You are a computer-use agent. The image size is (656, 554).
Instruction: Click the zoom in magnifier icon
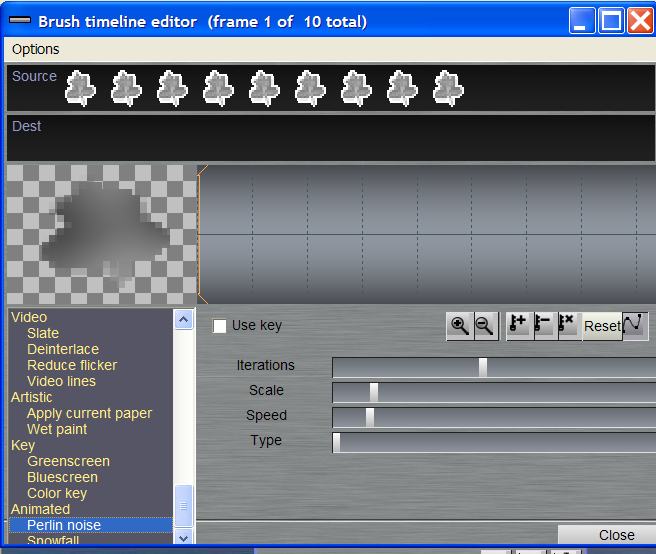point(460,325)
